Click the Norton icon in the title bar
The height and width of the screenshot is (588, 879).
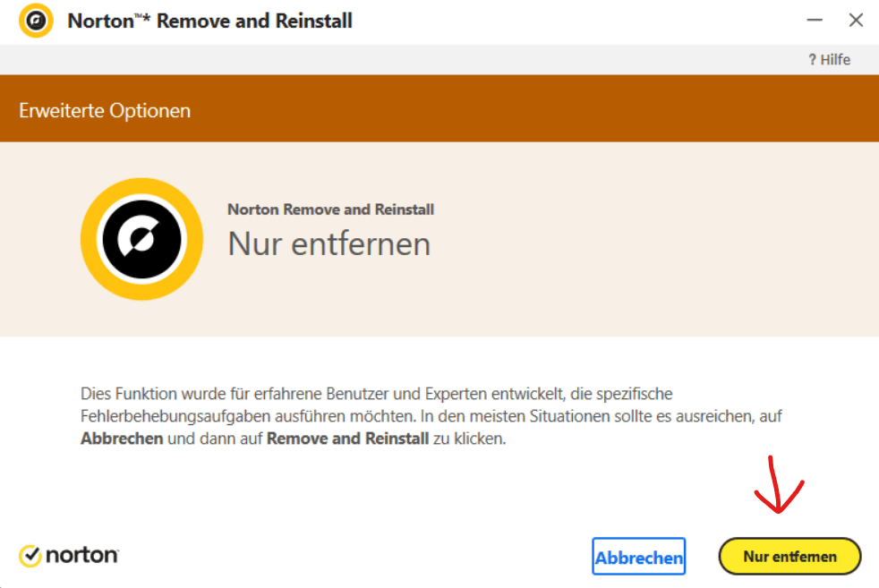(x=36, y=21)
